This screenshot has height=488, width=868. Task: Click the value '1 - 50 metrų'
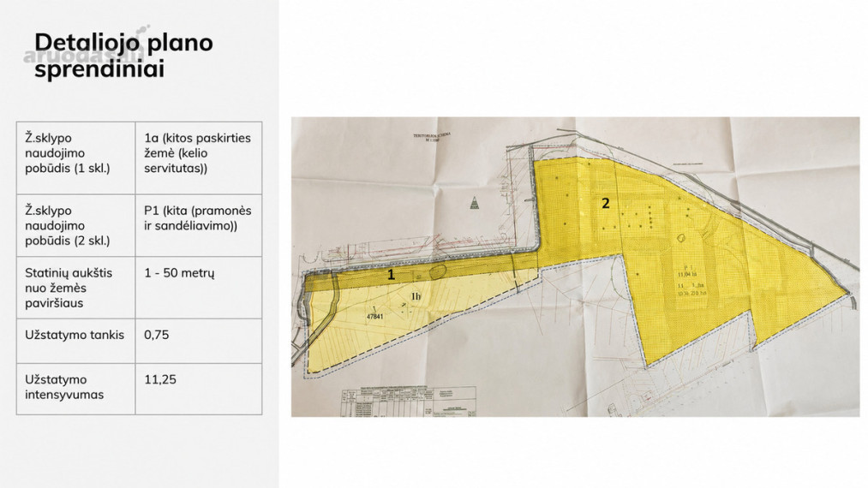179,273
